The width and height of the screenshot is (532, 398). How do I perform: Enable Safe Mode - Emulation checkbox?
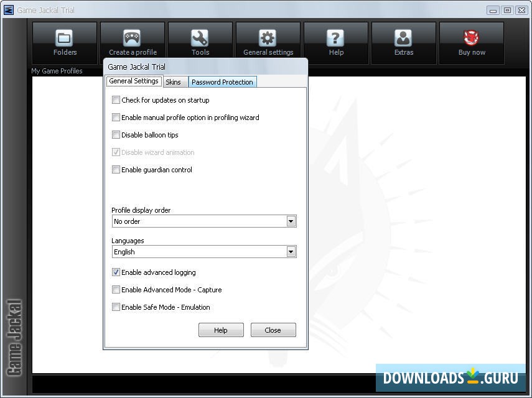(116, 307)
